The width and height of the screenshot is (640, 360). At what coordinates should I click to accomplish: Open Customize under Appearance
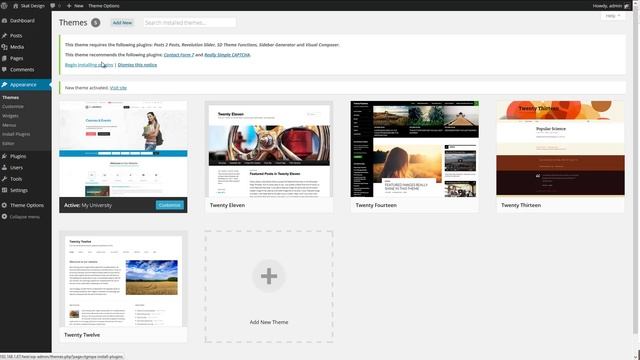coord(13,107)
